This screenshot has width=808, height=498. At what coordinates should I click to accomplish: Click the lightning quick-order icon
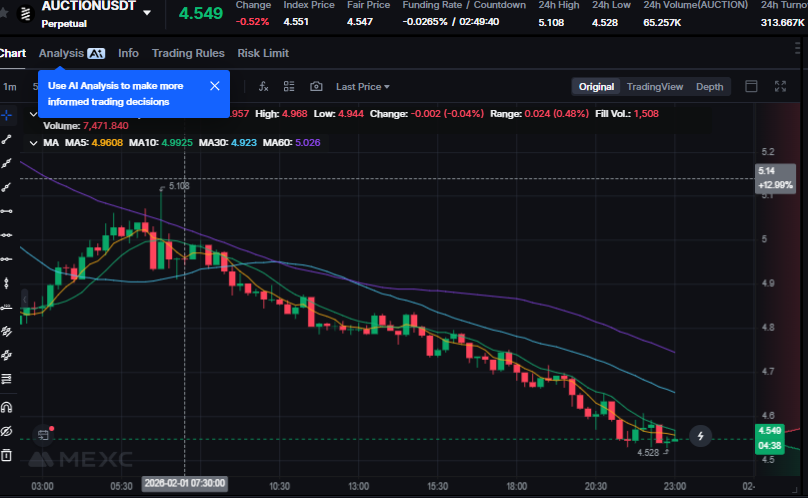click(700, 437)
